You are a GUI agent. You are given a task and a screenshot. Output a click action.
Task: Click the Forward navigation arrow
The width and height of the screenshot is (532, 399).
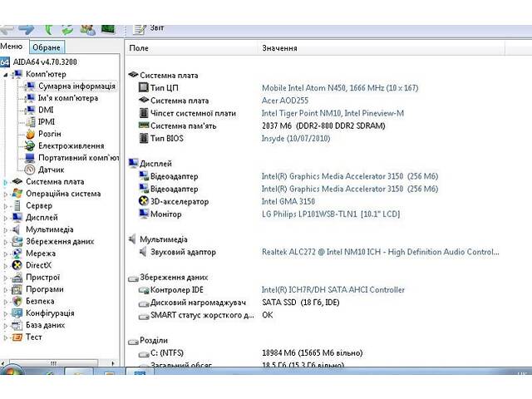pos(27,30)
